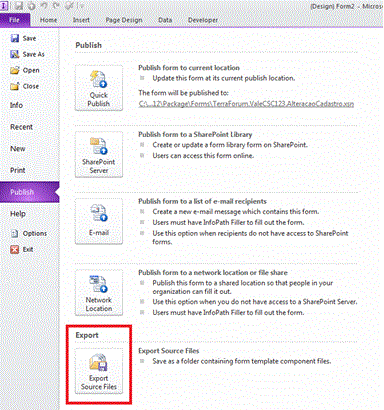Click 'Create or update a form library form' text
The width and height of the screenshot is (384, 410).
[x=230, y=145]
